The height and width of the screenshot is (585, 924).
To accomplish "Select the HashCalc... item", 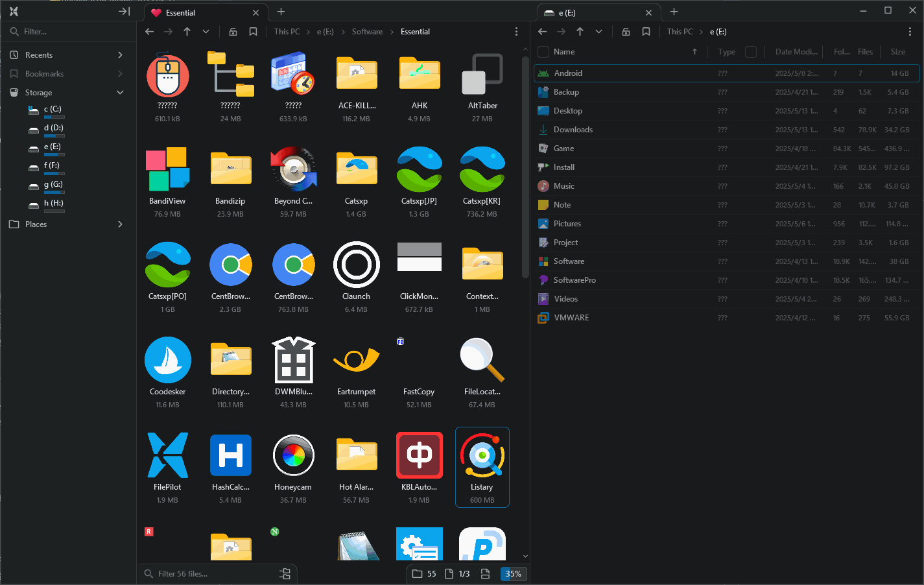I will pos(230,468).
